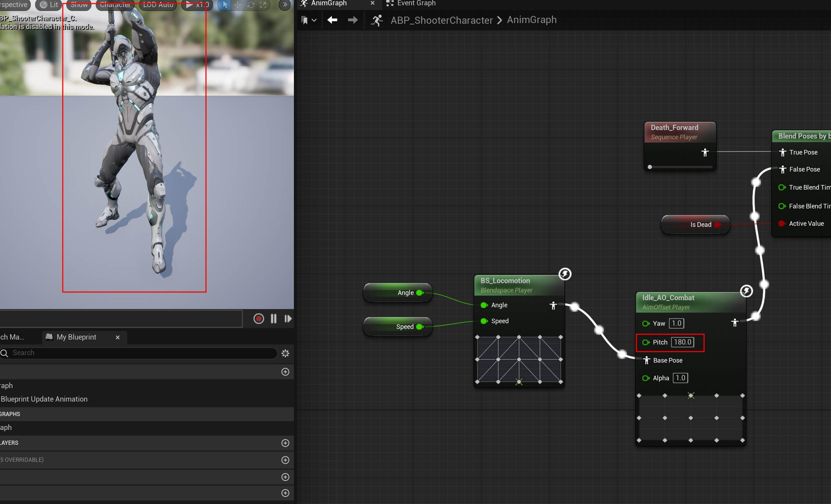Click fast path icon on Idle_AO_Combat node

pyautogui.click(x=746, y=291)
